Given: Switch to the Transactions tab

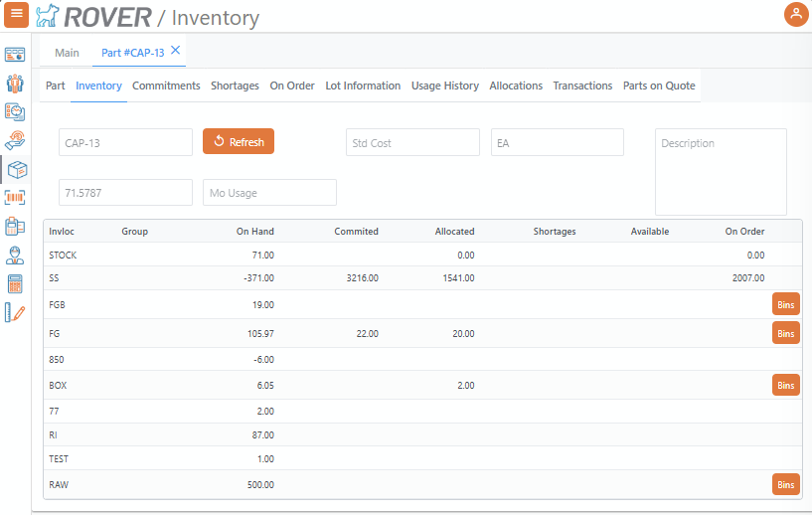Looking at the screenshot, I should tap(582, 86).
